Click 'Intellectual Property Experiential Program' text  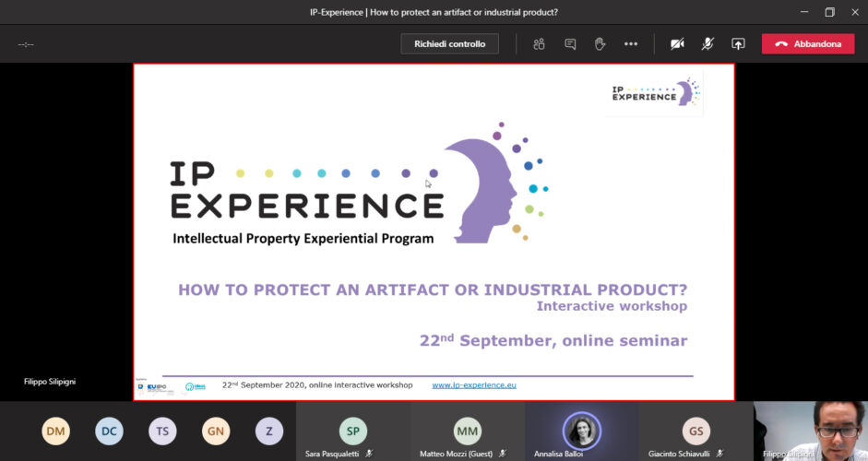[x=303, y=239]
